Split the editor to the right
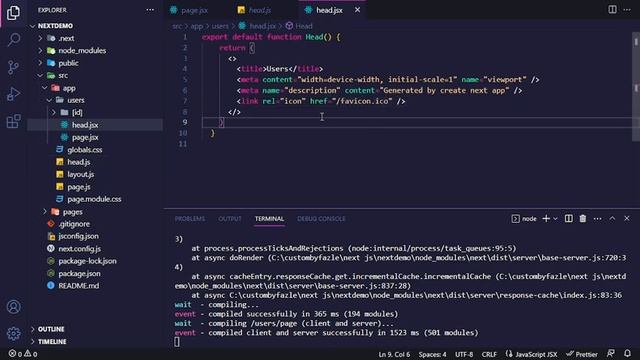Image resolution: width=640 pixels, height=360 pixels. click(612, 9)
